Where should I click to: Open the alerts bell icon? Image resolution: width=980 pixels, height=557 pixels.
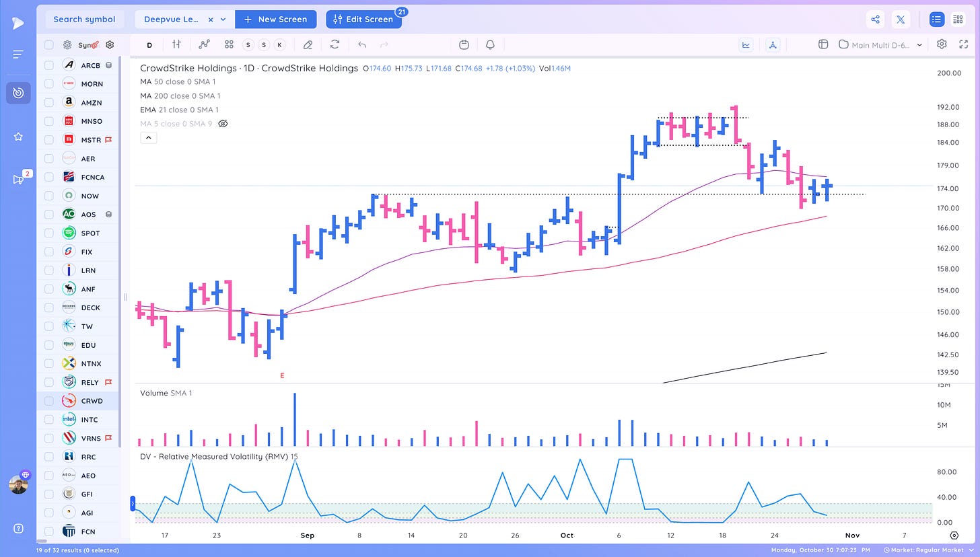490,44
